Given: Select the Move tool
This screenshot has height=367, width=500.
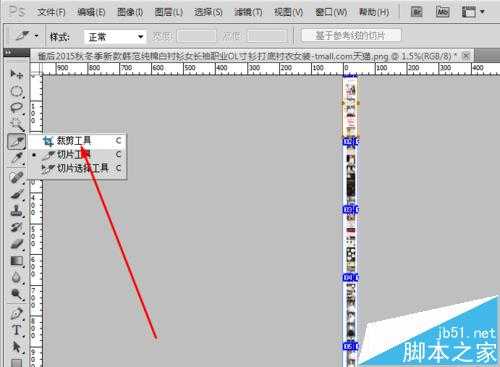Looking at the screenshot, I should [x=16, y=74].
